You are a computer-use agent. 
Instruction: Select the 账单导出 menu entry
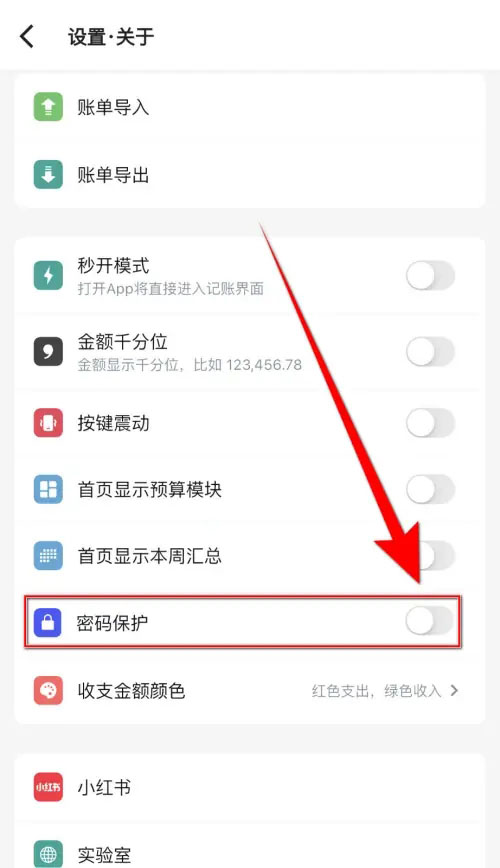pos(250,174)
